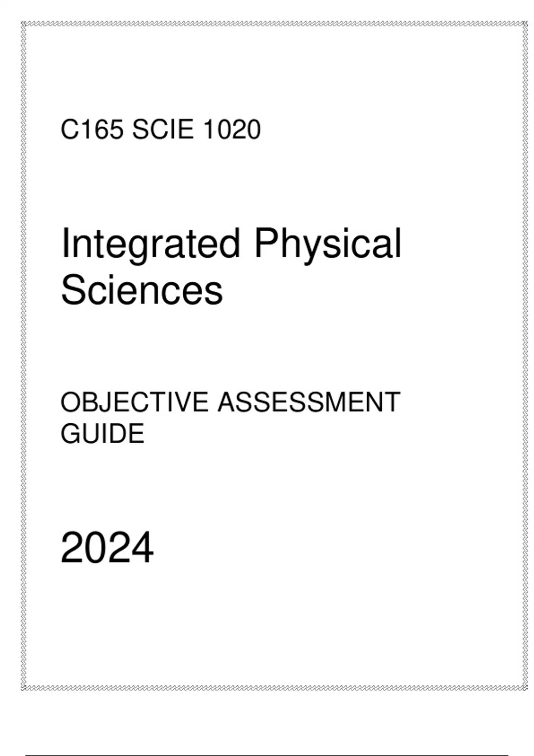Click the word "ASSESSMENT" in the subtitle
Image resolution: width=534 pixels, height=756 pixels.
(x=309, y=402)
